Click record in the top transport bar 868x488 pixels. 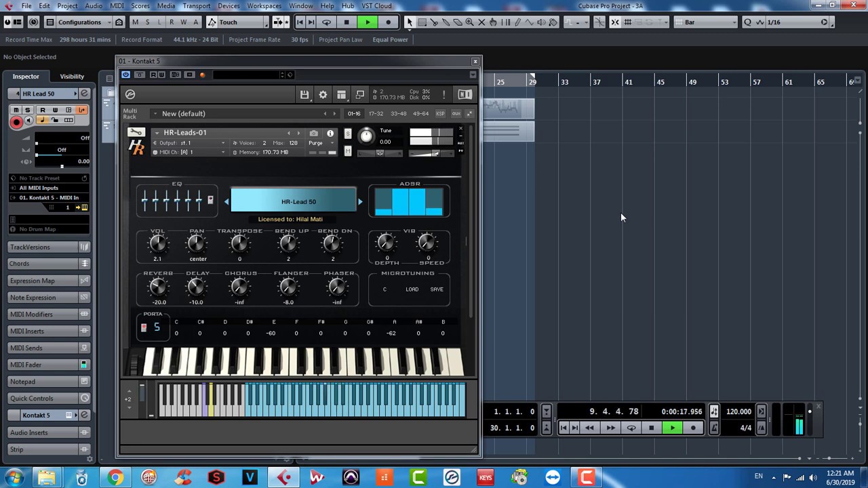point(388,22)
